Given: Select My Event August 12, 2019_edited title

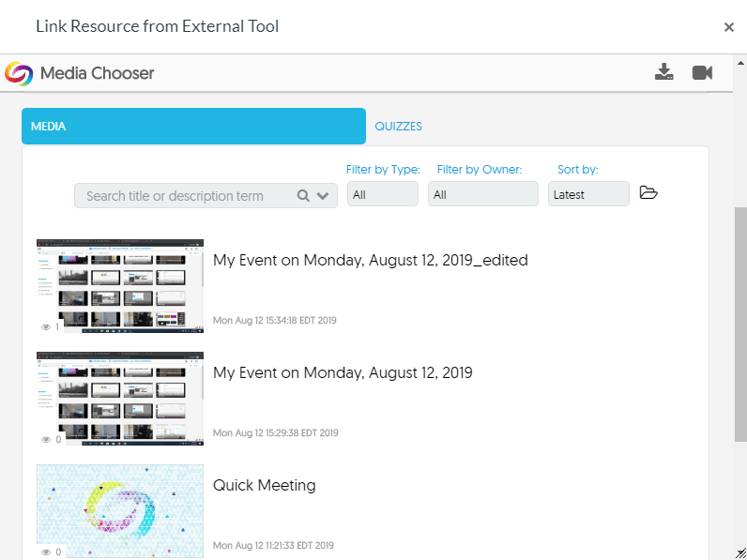Looking at the screenshot, I should [x=370, y=260].
